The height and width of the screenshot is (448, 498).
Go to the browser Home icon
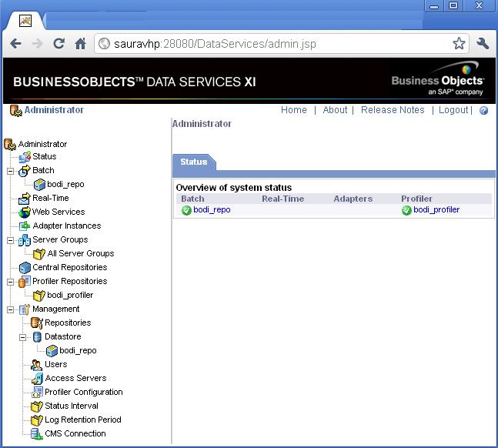tap(81, 44)
